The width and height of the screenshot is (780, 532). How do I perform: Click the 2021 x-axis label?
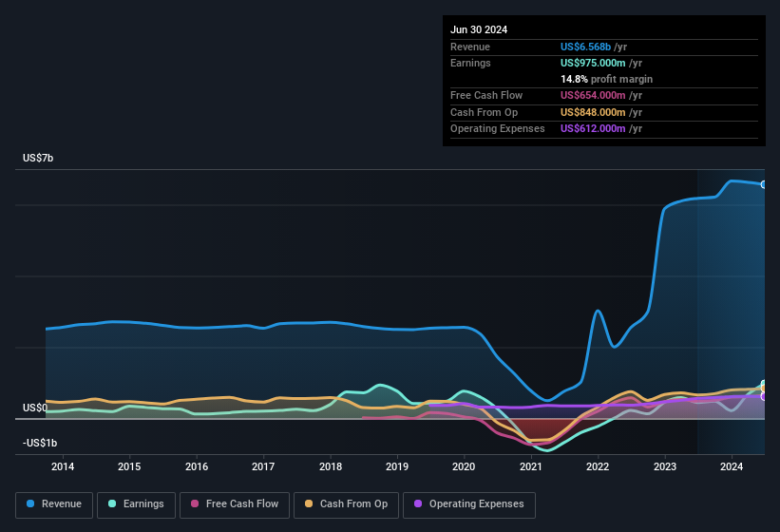[531, 466]
